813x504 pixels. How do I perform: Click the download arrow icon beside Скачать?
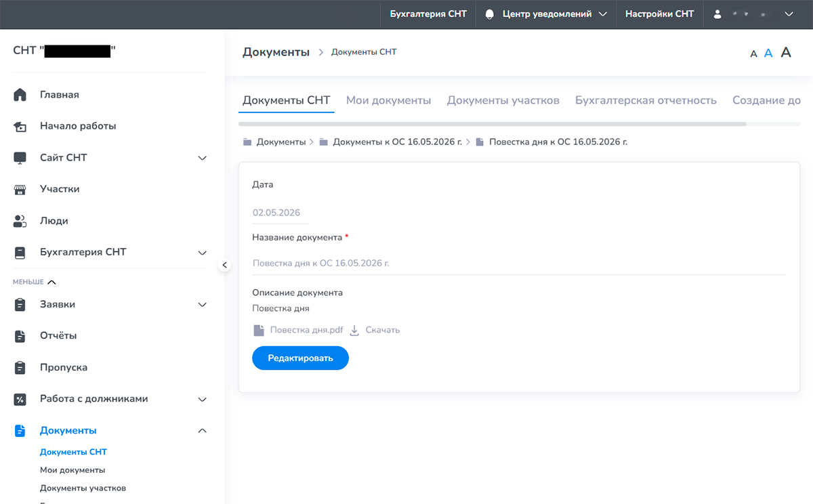pyautogui.click(x=354, y=330)
